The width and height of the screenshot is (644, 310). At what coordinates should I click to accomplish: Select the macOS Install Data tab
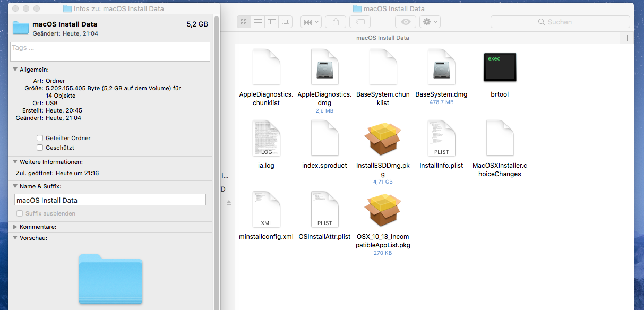click(383, 38)
